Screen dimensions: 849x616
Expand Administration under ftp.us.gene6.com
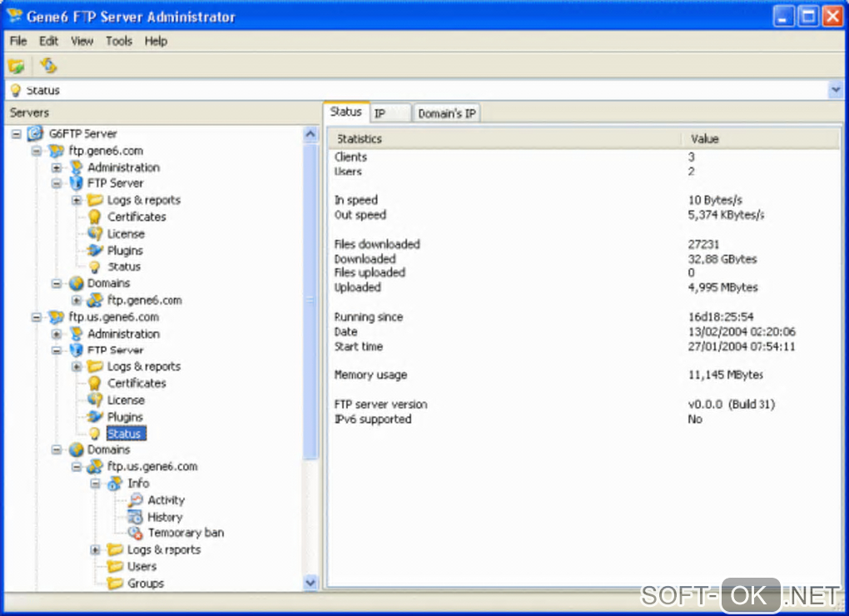(57, 334)
